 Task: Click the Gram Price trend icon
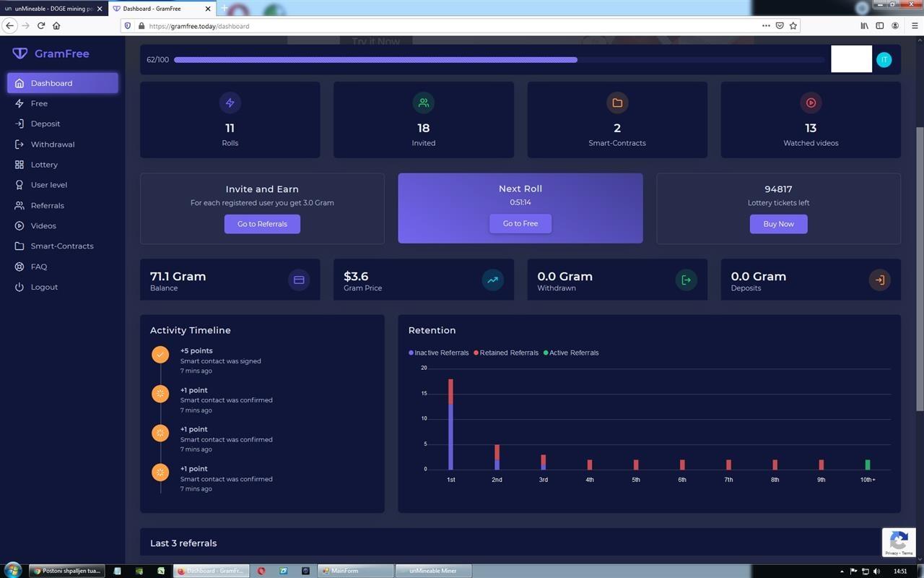pyautogui.click(x=492, y=280)
